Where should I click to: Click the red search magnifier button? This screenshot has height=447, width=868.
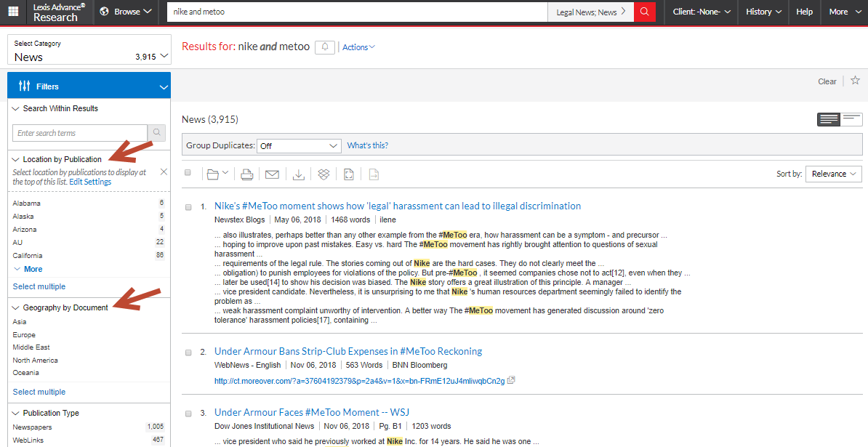pos(644,12)
